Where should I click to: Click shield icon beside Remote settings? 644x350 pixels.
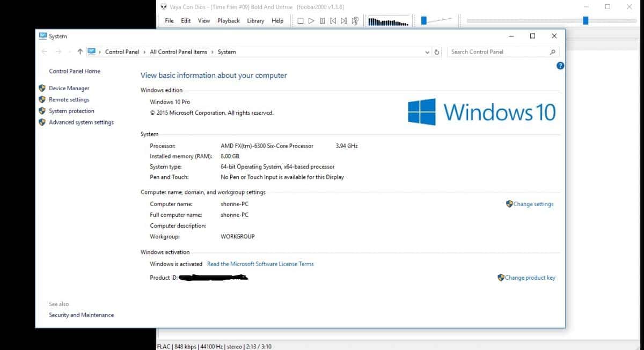pos(42,99)
